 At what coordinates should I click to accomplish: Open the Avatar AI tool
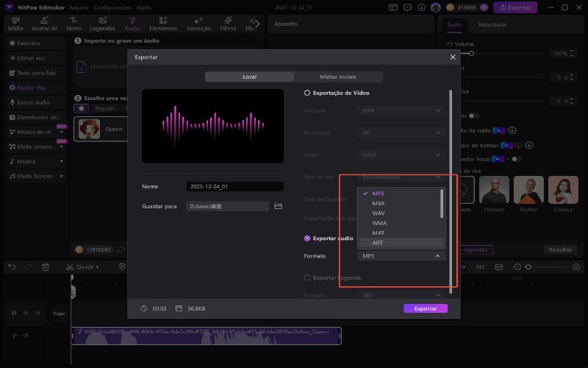coord(45,24)
